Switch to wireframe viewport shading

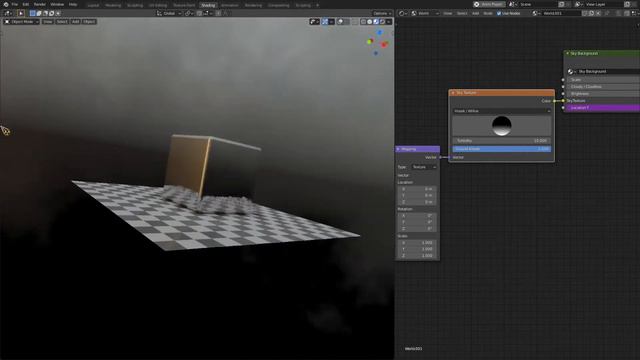point(363,22)
